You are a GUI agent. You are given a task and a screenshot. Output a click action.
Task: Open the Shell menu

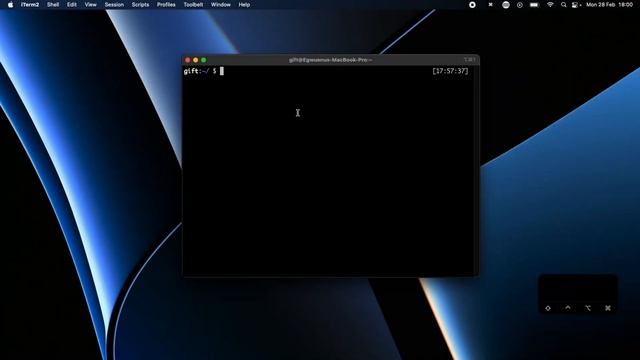tap(53, 5)
